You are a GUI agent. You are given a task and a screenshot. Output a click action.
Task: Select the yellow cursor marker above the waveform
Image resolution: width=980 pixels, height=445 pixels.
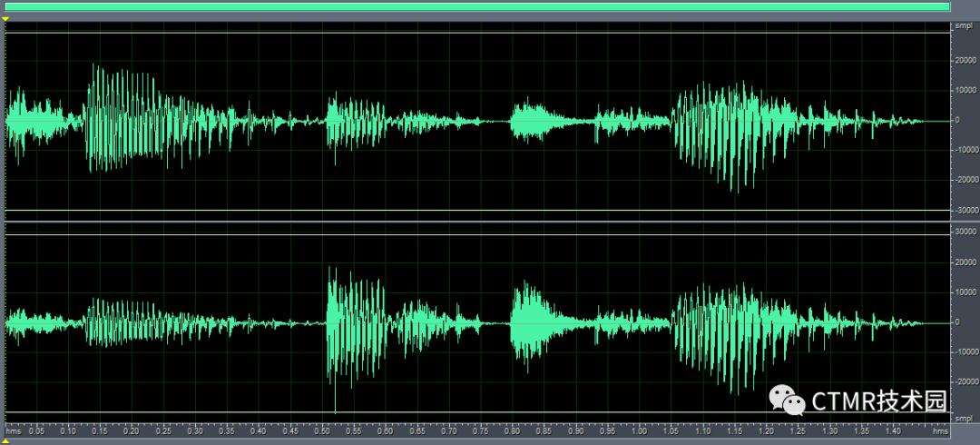pyautogui.click(x=5, y=19)
